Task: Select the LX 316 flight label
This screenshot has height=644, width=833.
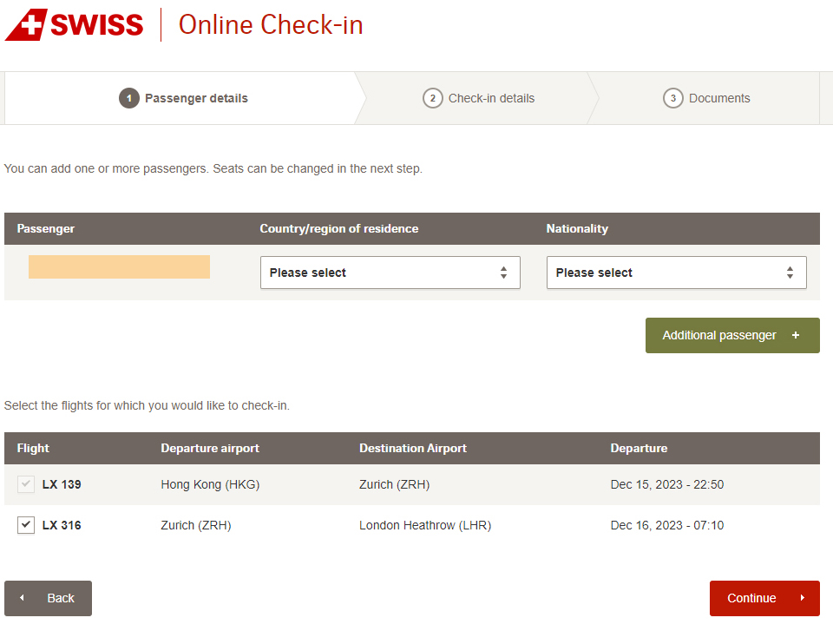Action: [62, 525]
